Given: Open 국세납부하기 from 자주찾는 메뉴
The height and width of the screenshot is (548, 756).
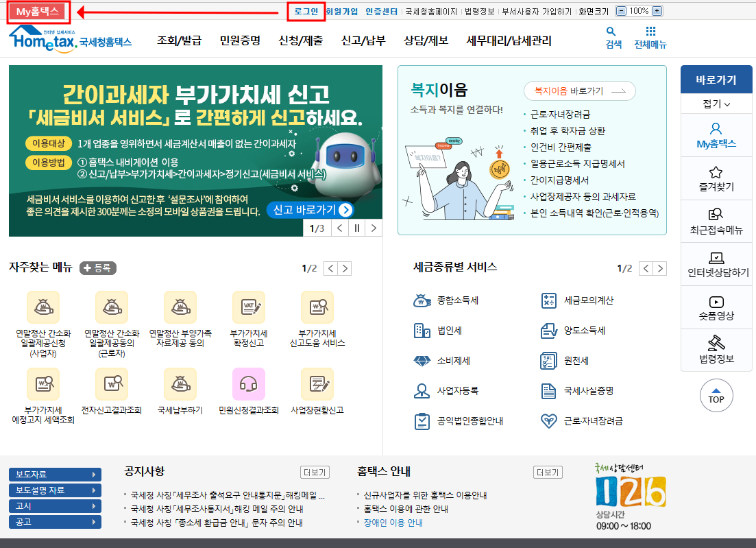Looking at the screenshot, I should 180,383.
